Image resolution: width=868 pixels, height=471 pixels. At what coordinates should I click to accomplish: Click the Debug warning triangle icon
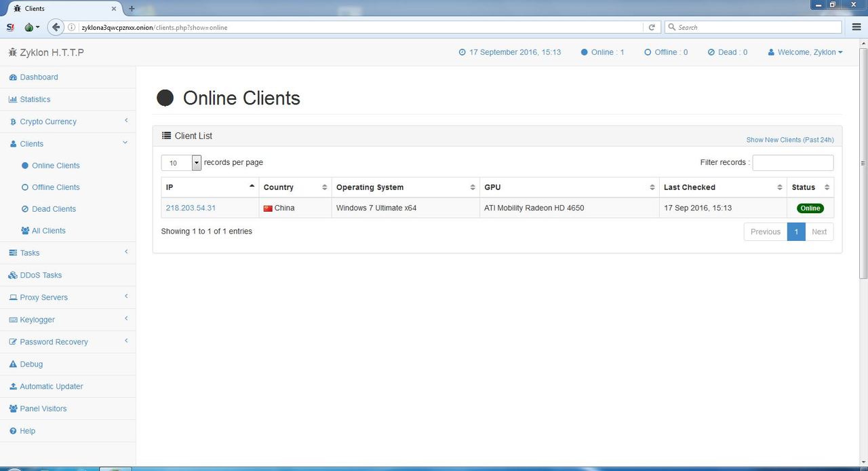pos(13,364)
